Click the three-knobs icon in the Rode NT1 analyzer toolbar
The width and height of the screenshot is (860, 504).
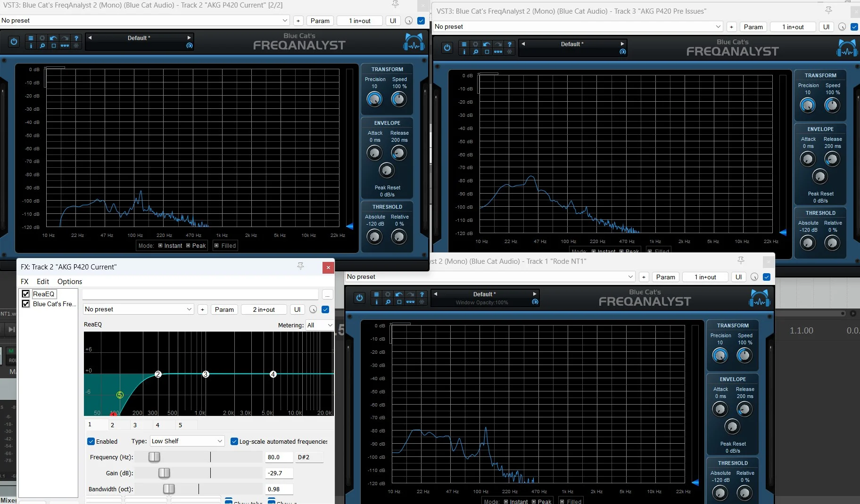(x=410, y=302)
